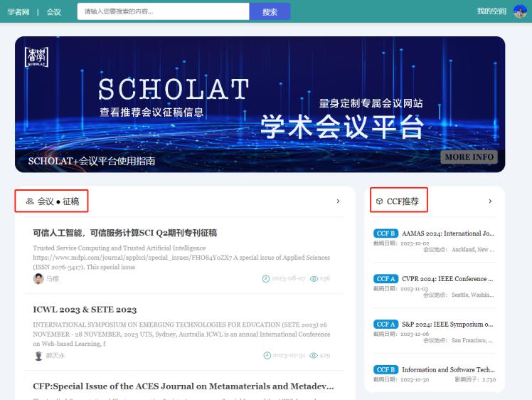The image size is (532, 400).
Task: Click author name 马樱
Action: pos(53,279)
